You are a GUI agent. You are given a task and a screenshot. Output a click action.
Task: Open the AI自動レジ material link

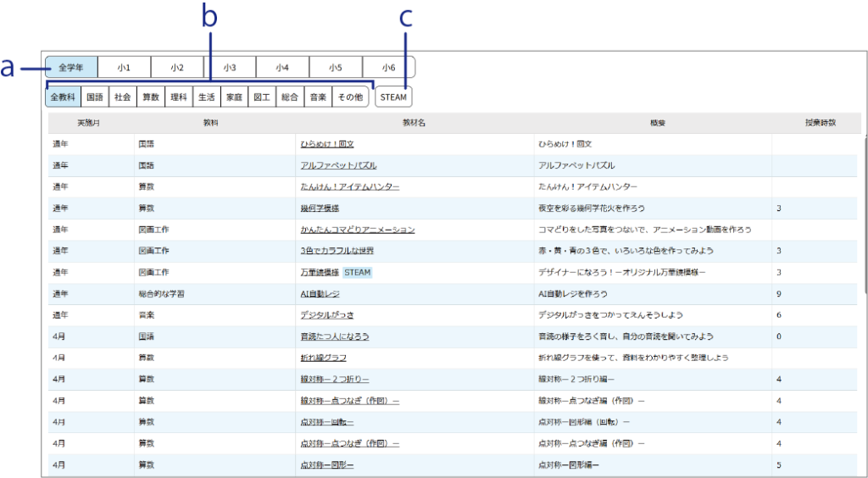tap(320, 294)
